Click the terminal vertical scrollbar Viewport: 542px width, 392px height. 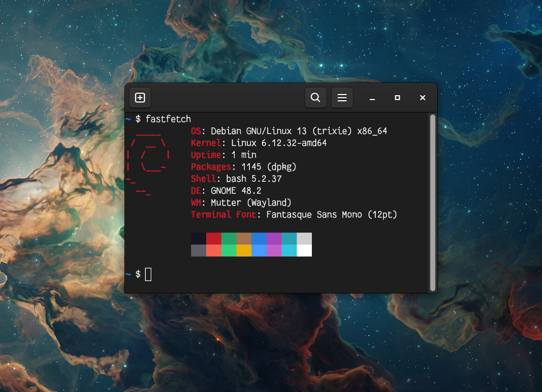pos(433,203)
